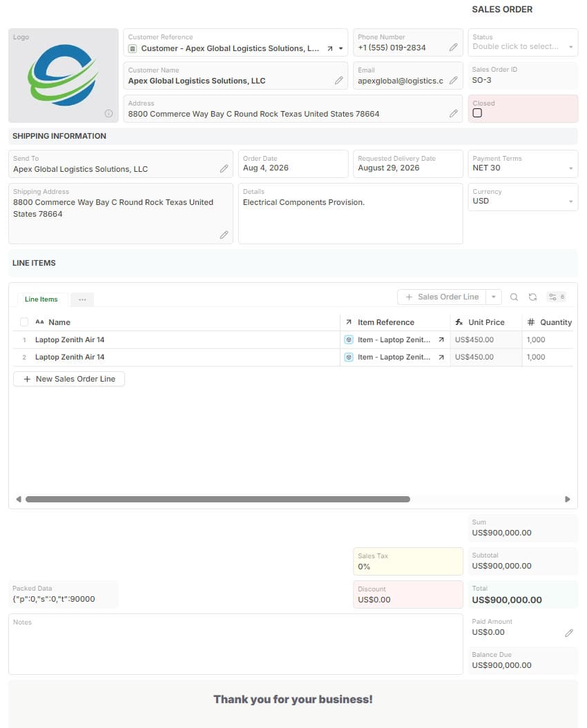Open the more tabs ellipsis
587x728 pixels.
(82, 299)
